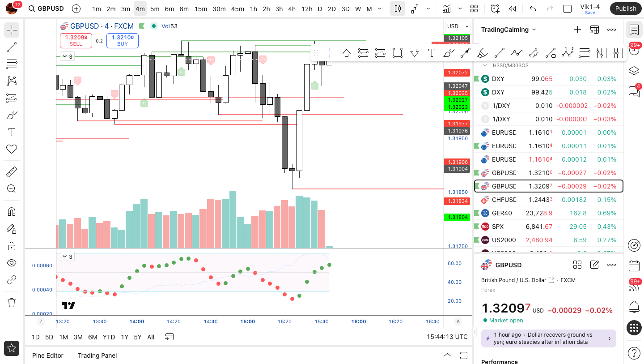Open favorites star toolbar button
The image size is (644, 364).
pos(12,348)
